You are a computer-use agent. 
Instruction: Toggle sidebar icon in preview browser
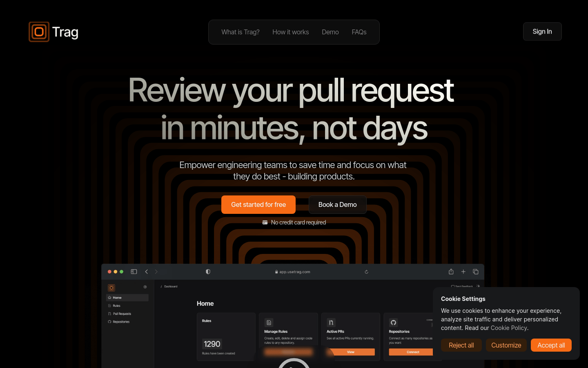[134, 272]
